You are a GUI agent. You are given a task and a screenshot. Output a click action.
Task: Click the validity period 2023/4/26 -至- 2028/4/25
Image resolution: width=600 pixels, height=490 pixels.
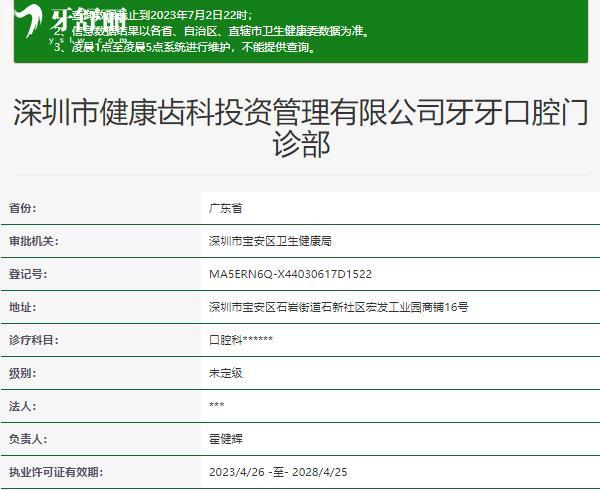(278, 472)
